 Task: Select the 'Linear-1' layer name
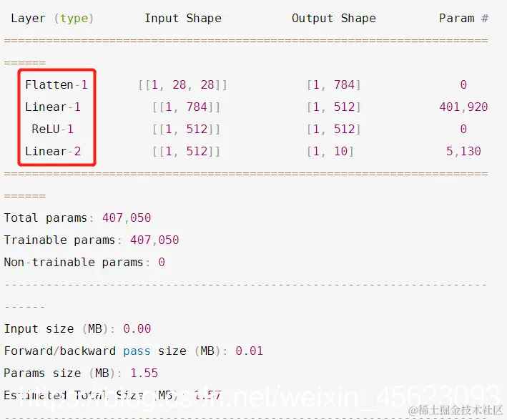click(x=53, y=107)
